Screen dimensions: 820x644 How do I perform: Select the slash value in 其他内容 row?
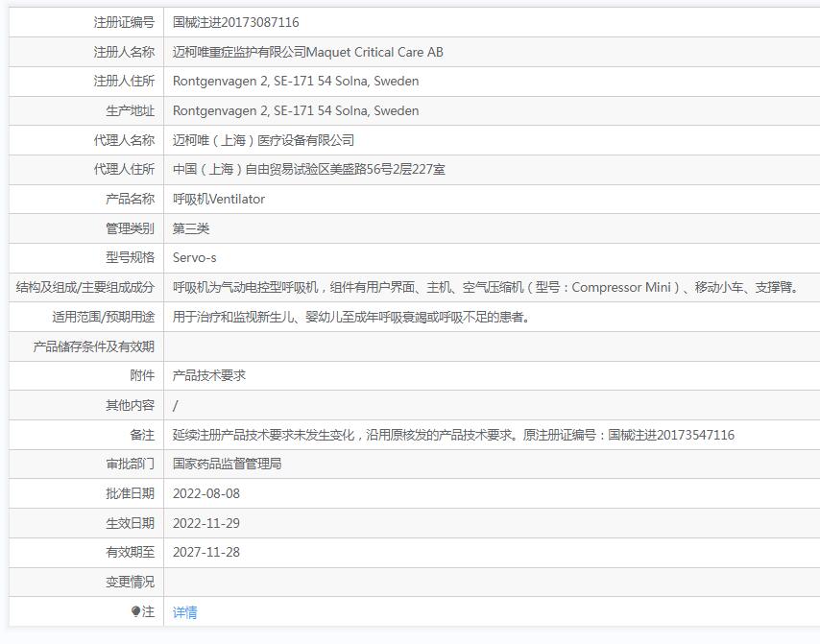pyautogui.click(x=175, y=406)
